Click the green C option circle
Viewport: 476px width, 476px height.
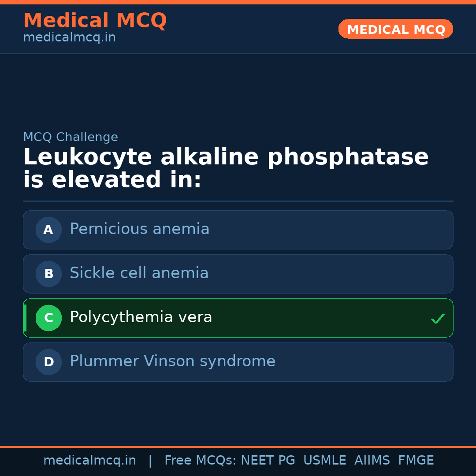point(48,318)
